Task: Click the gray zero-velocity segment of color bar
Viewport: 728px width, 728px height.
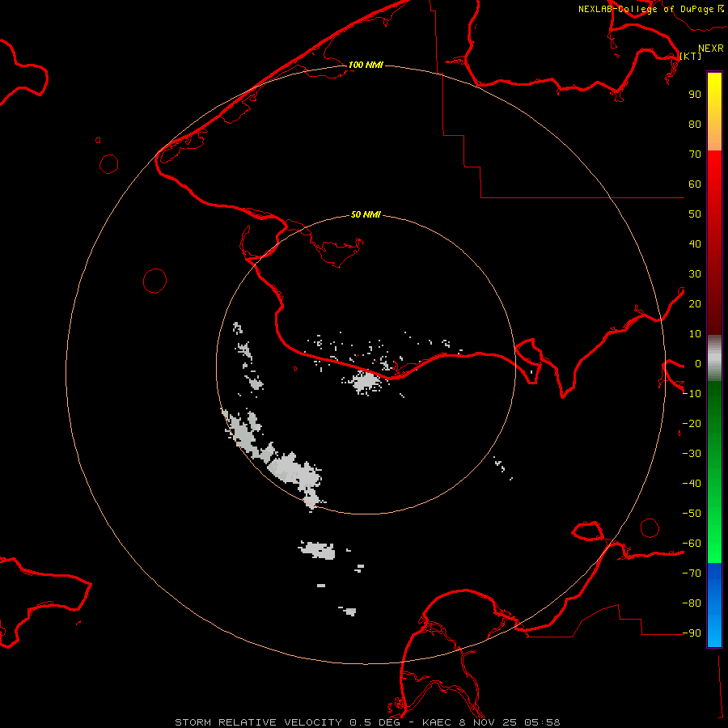Action: click(x=714, y=358)
